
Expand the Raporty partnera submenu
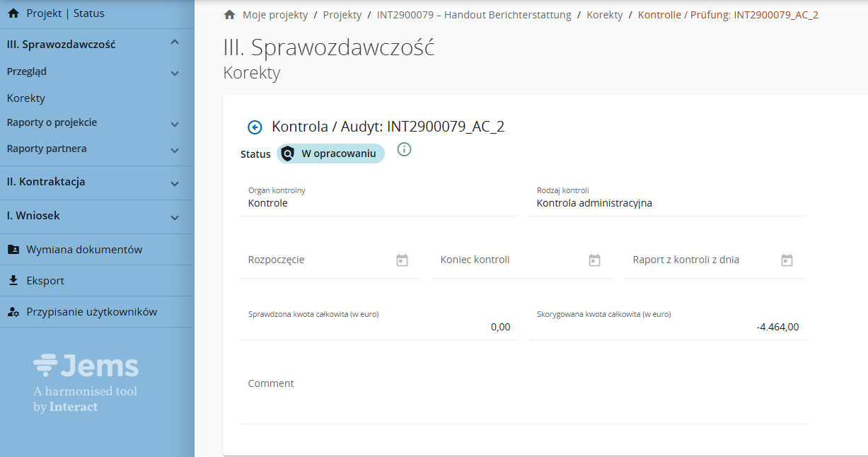click(x=175, y=151)
